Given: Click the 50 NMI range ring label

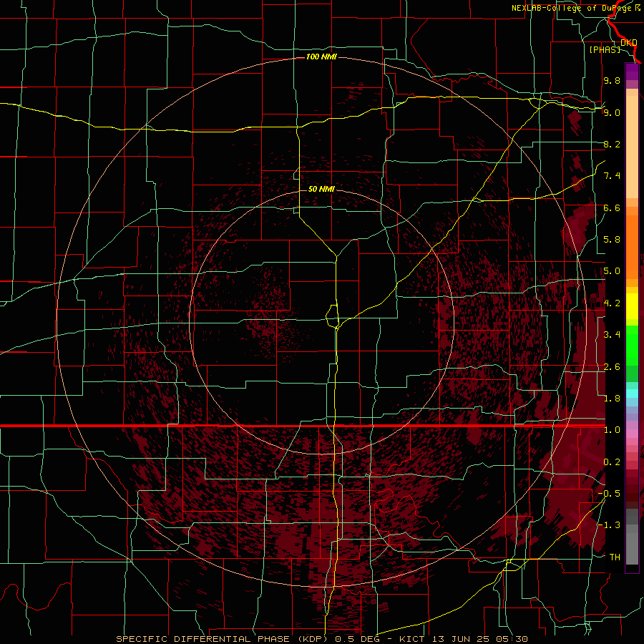Looking at the screenshot, I should pos(321,189).
